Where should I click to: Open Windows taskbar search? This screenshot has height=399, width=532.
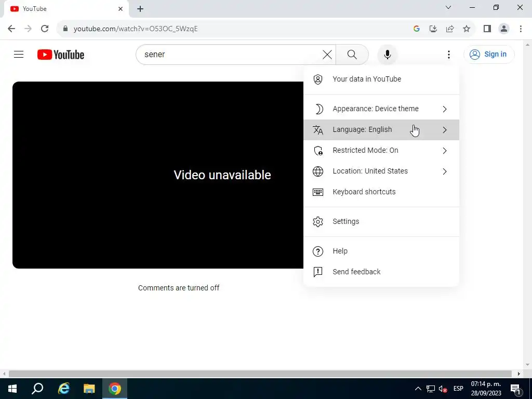coord(37,389)
